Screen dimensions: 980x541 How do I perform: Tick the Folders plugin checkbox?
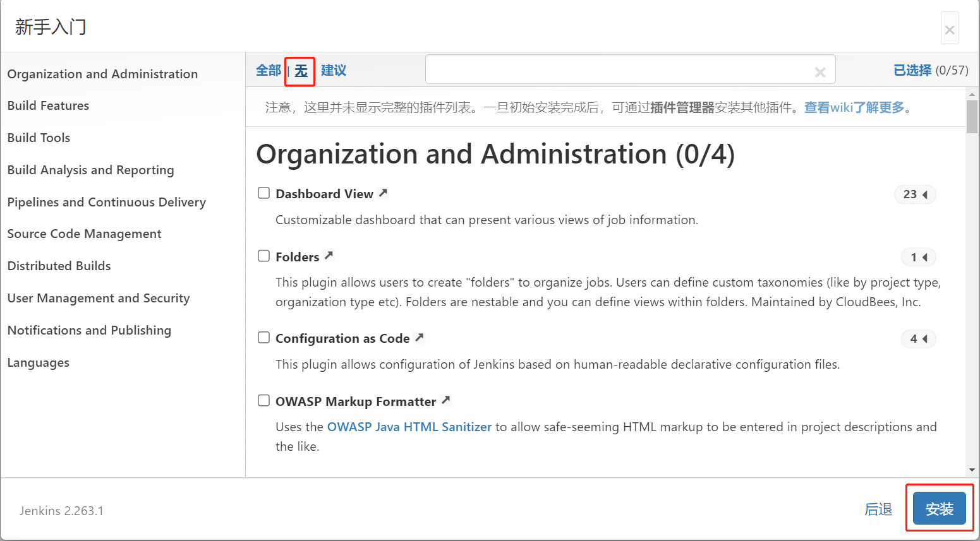click(263, 256)
